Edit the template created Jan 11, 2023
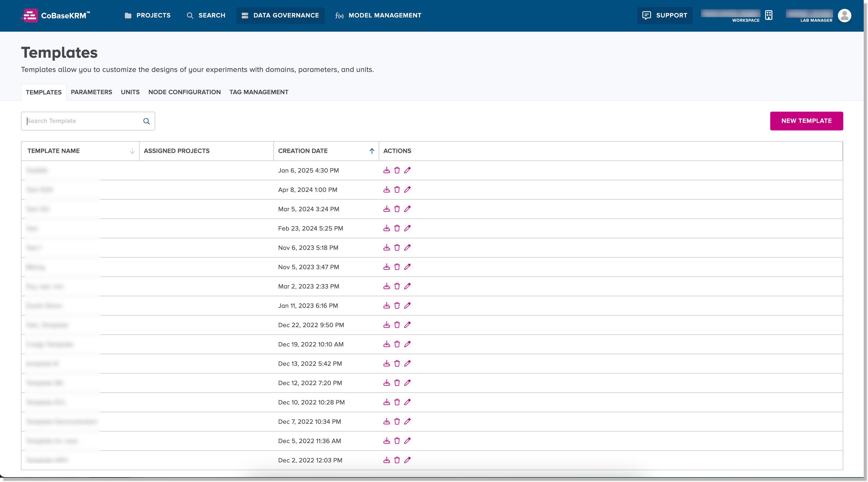The width and height of the screenshot is (868, 482). (x=407, y=305)
